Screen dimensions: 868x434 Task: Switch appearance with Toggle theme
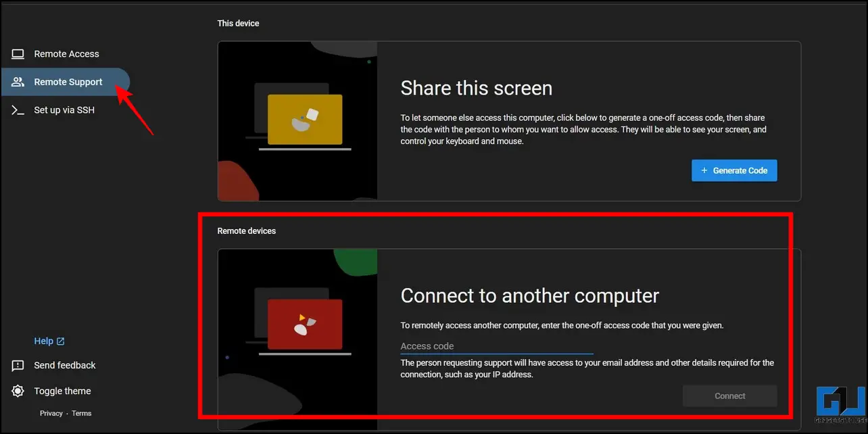pos(62,391)
